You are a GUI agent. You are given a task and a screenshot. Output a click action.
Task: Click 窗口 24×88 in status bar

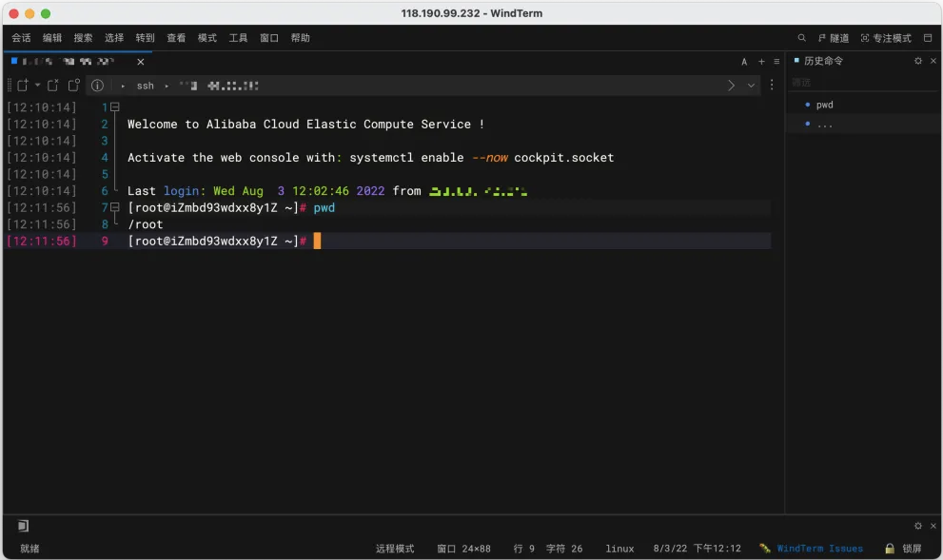(x=463, y=549)
